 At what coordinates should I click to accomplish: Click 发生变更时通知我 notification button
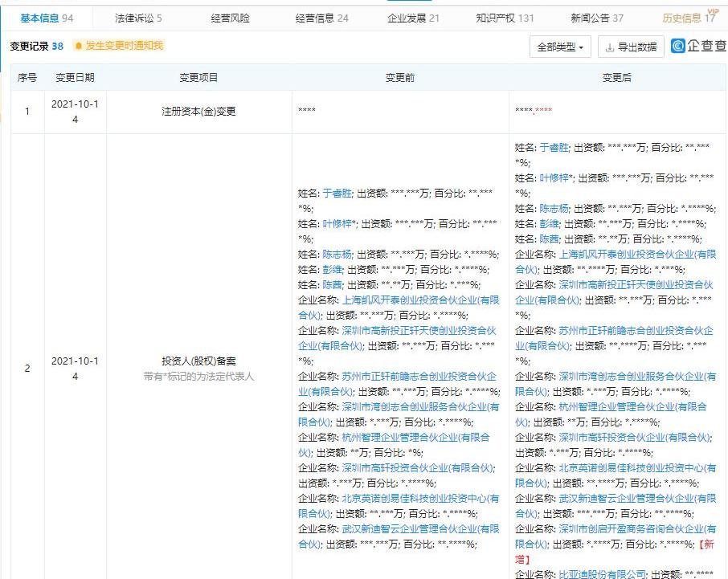pyautogui.click(x=119, y=46)
